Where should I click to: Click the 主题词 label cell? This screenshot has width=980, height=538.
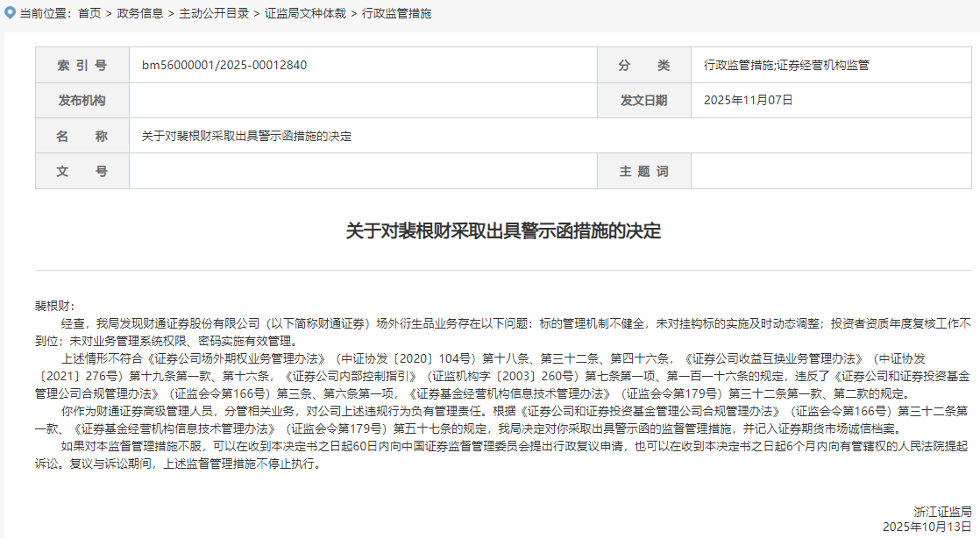643,172
